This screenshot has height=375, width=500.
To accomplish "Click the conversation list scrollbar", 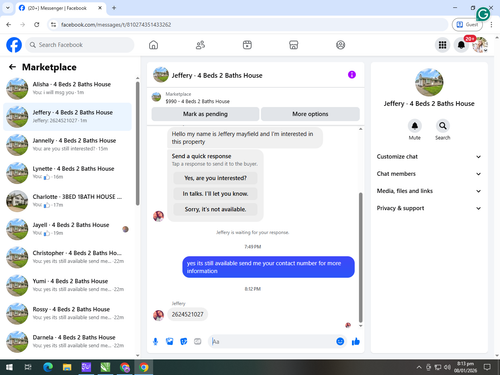I will click(x=138, y=143).
